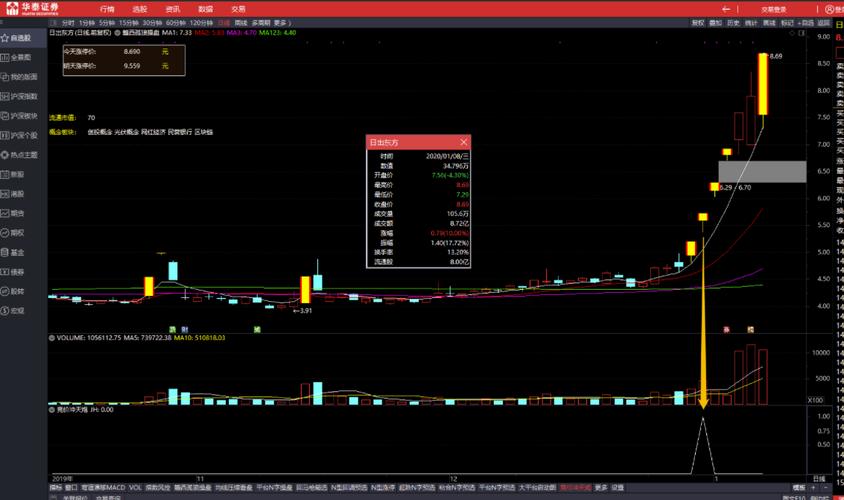Click 设置 in bottom indicator bar

tap(618, 488)
